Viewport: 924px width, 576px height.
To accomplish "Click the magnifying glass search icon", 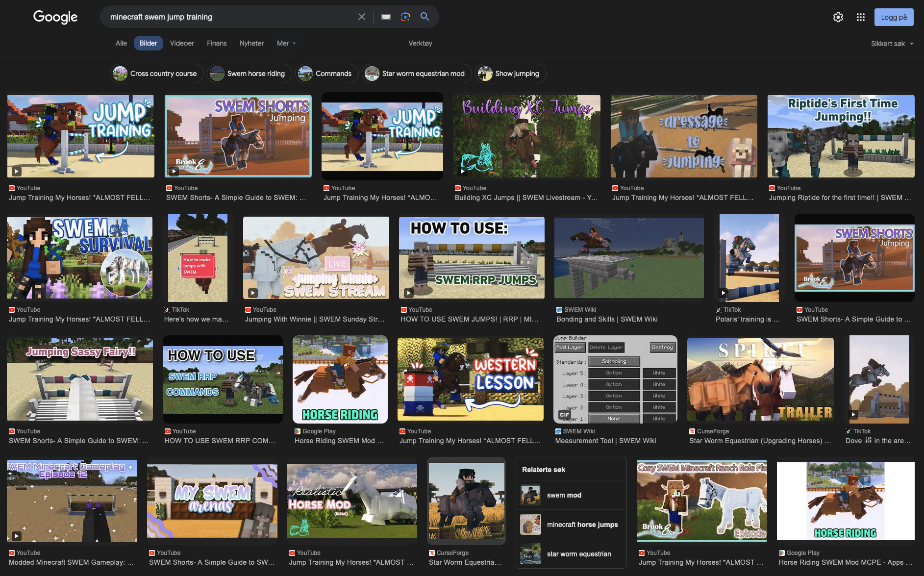I will click(425, 17).
